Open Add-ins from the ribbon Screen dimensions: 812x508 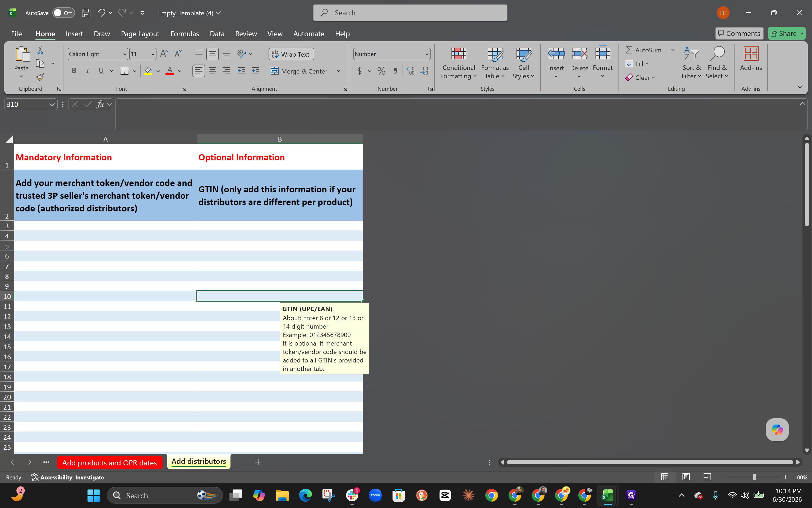pos(751,59)
